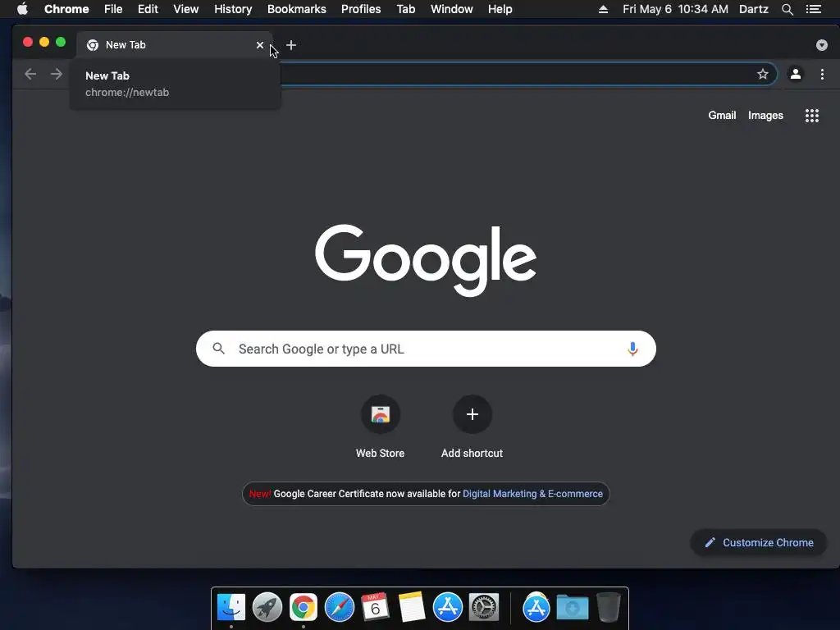840x630 pixels.
Task: Open a new tab with the plus button
Action: pyautogui.click(x=291, y=45)
